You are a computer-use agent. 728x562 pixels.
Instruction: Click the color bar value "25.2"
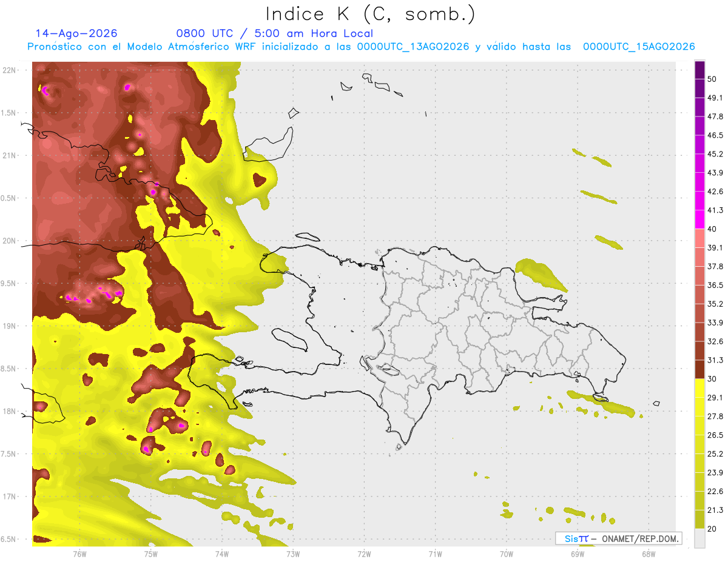click(x=715, y=455)
